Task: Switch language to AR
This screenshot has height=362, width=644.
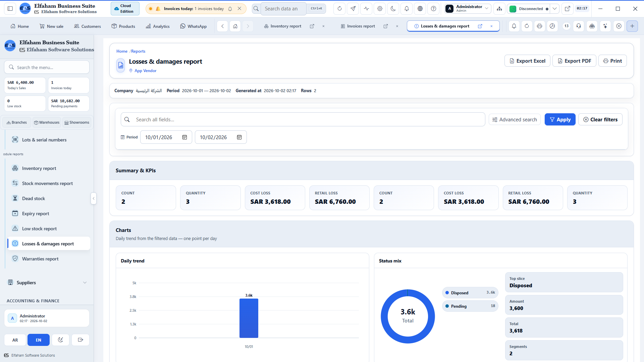Action: click(15, 340)
